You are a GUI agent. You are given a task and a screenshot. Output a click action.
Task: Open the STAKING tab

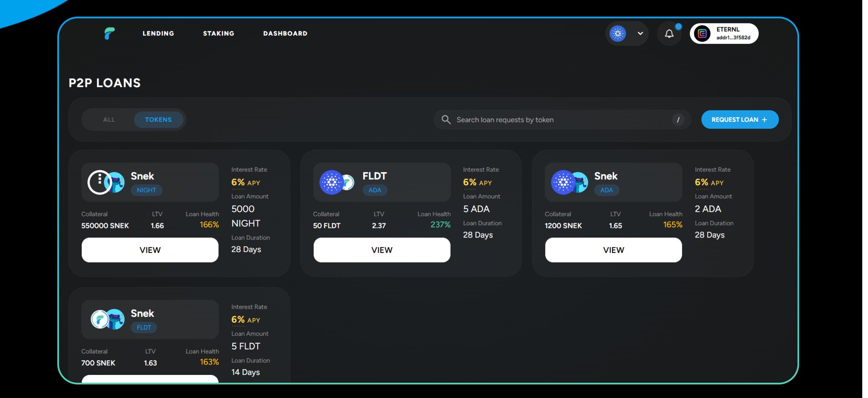[218, 33]
